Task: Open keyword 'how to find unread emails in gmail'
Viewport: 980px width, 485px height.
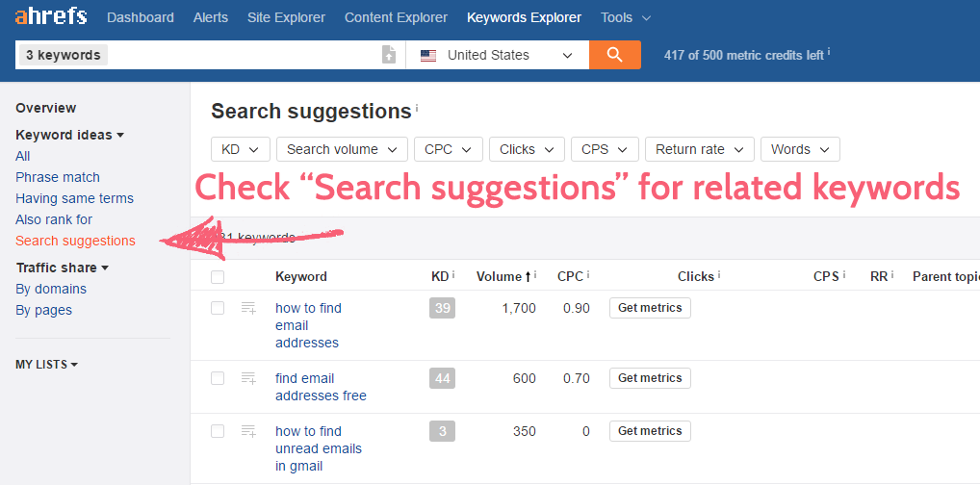Action: point(318,448)
